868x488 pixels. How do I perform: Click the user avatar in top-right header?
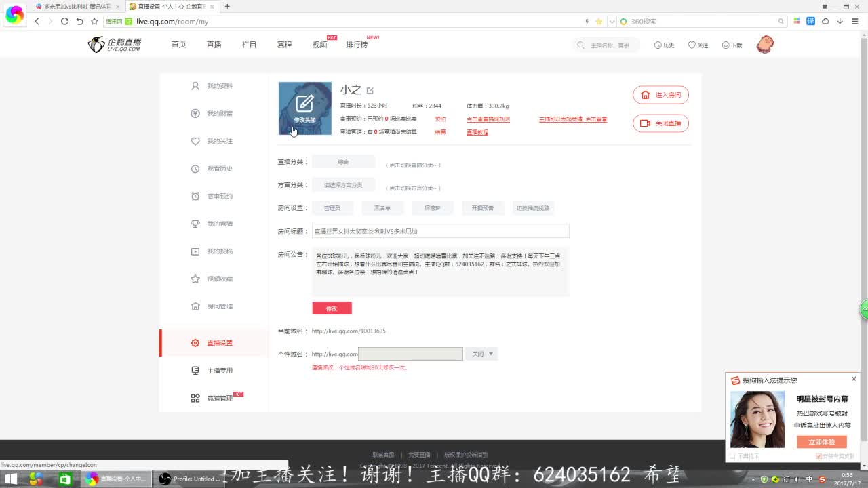765,45
